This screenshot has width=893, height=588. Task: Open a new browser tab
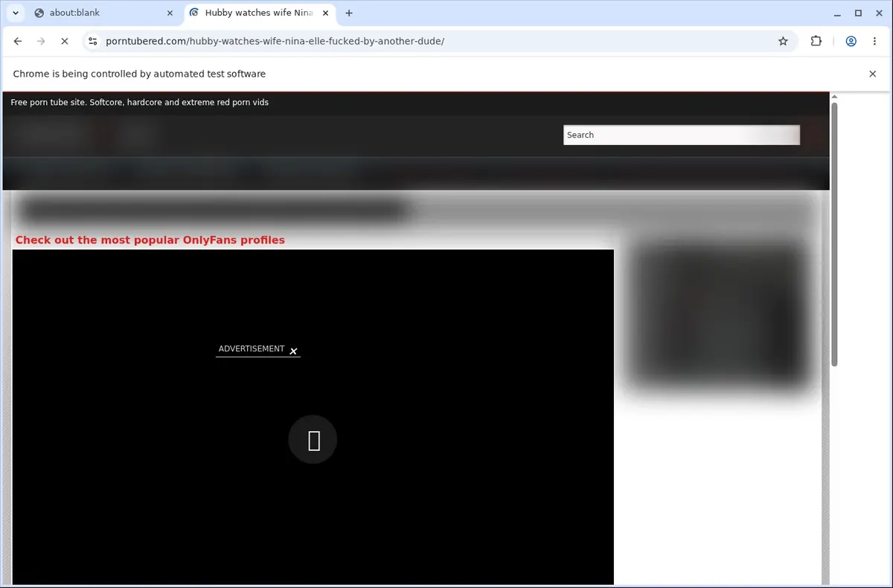point(349,13)
